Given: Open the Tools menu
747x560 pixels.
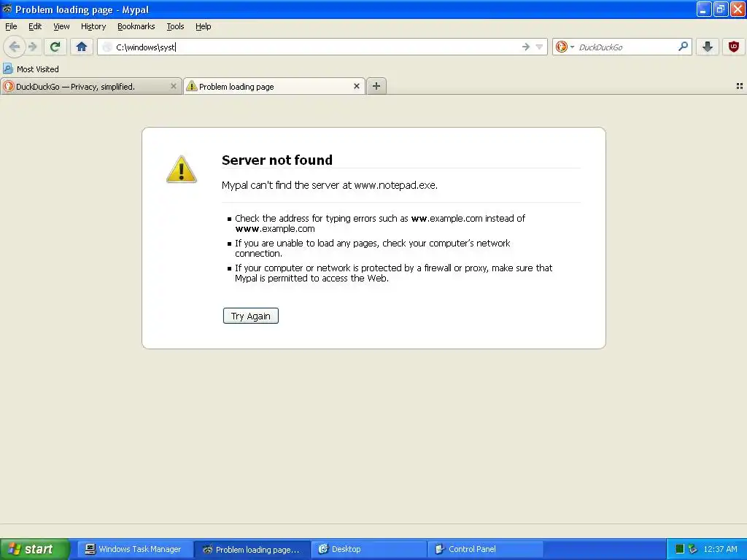Looking at the screenshot, I should coord(175,26).
